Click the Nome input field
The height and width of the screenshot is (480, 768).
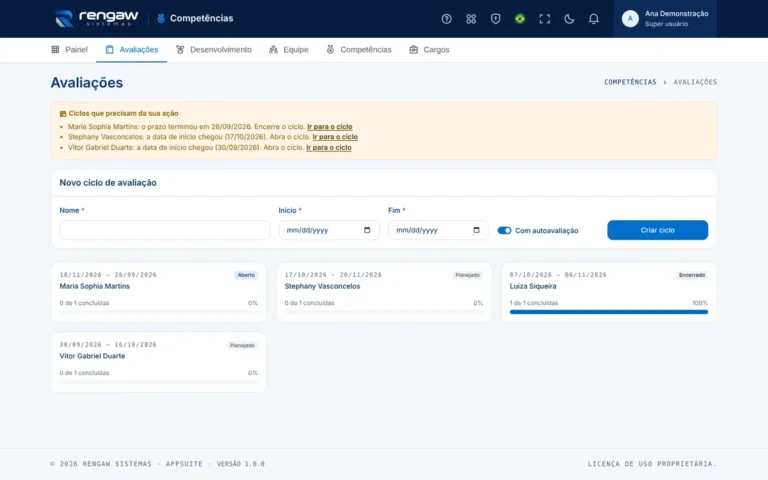pyautogui.click(x=165, y=230)
